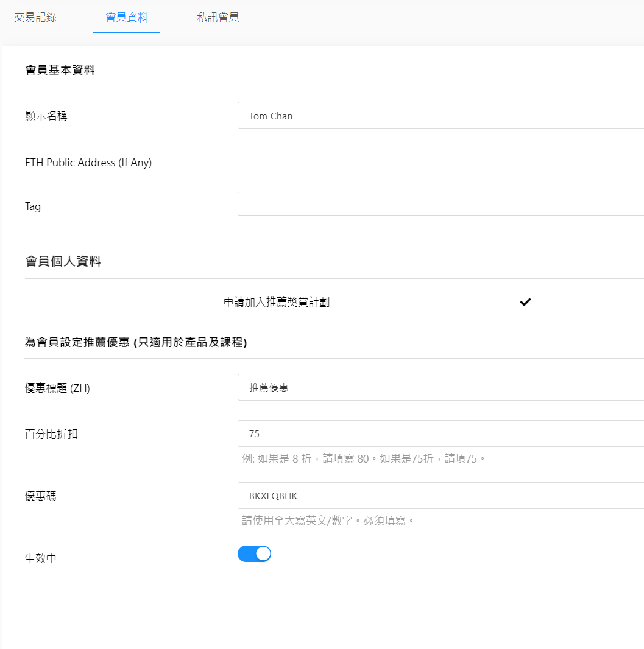Click the 優惠碼 uppercase requirement hint text

pos(328,521)
